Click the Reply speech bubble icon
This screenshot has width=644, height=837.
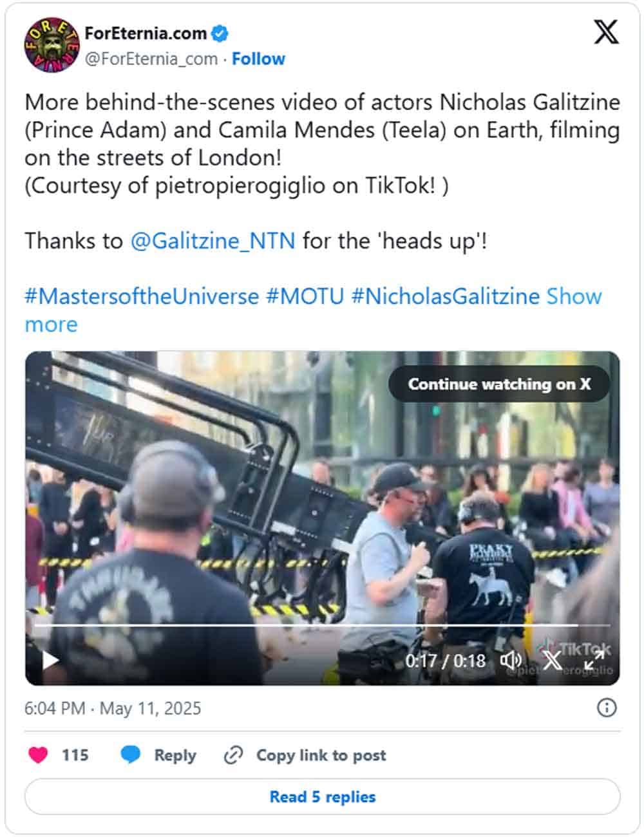[131, 755]
